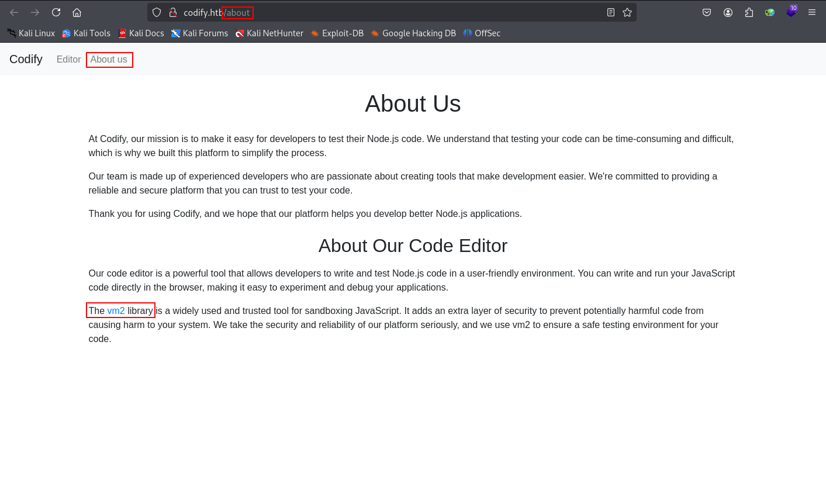Open the Kali Linux bookmark
Image resolution: width=826 pixels, height=504 pixels.
(31, 33)
